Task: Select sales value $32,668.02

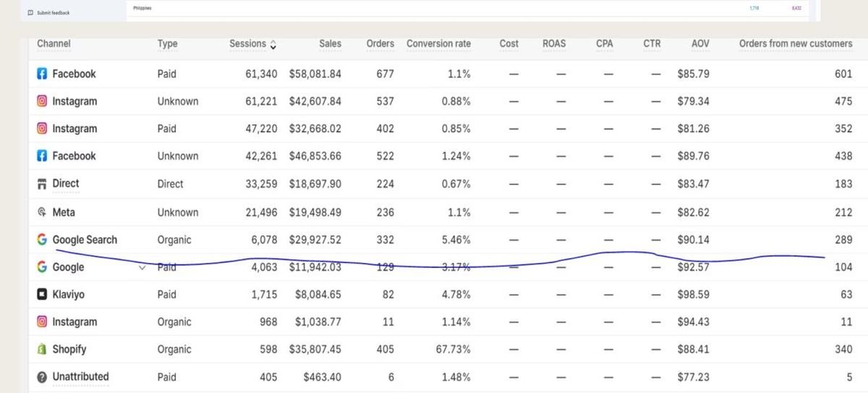Action: [315, 129]
